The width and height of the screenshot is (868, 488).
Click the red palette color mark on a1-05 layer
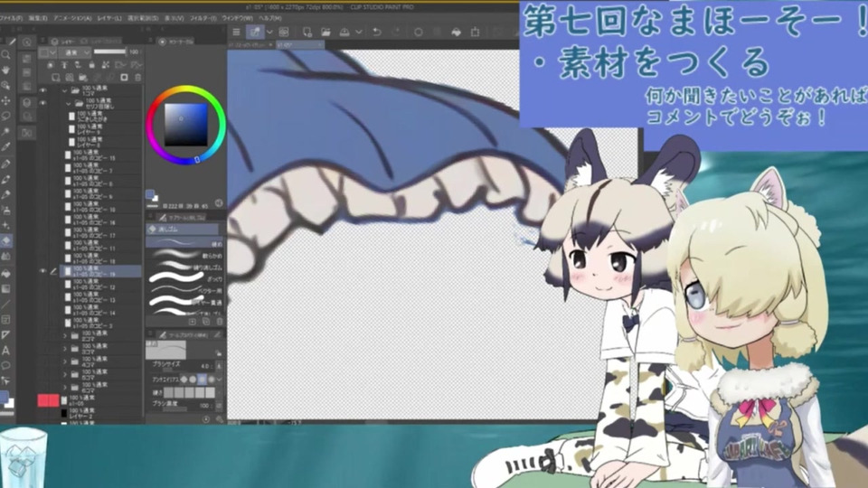pyautogui.click(x=48, y=400)
